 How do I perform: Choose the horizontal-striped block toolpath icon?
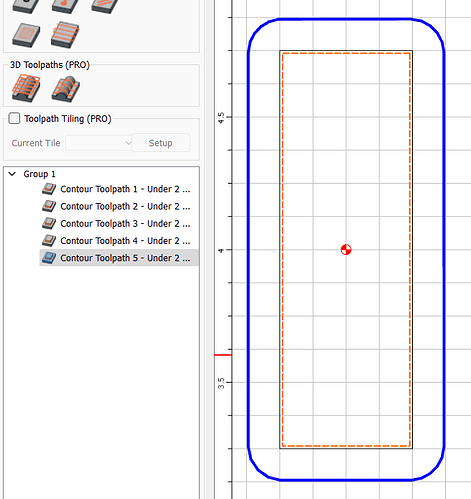coord(65,35)
